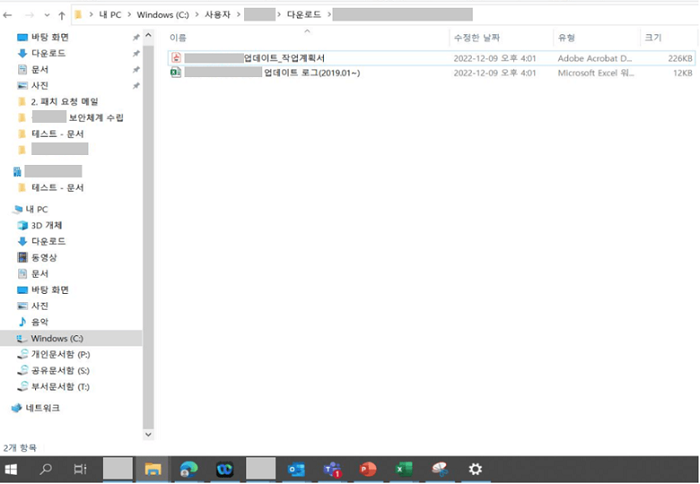Open the Snipping Tool taskbar icon
Screen dimensions: 700x484
coord(439,469)
